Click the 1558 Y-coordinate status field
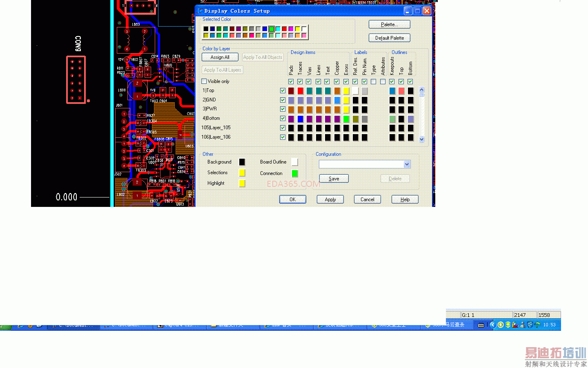 [549, 315]
